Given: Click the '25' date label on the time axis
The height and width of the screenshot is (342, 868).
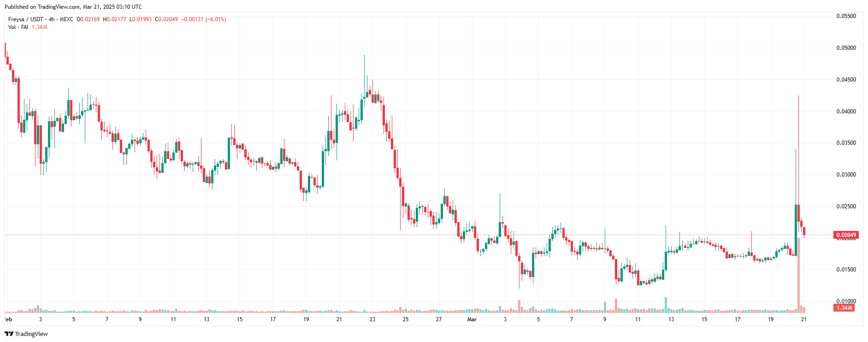Looking at the screenshot, I should [406, 319].
